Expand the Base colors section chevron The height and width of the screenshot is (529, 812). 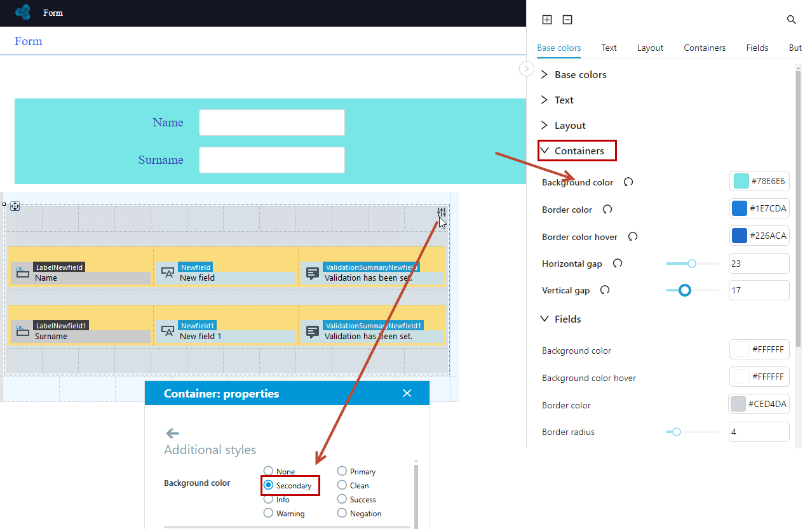[545, 74]
